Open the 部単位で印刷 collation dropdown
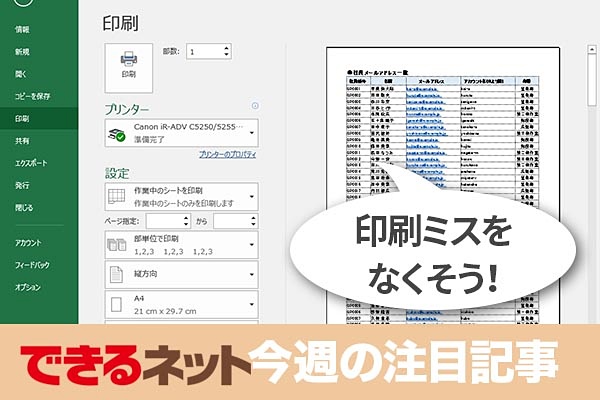 coord(181,245)
